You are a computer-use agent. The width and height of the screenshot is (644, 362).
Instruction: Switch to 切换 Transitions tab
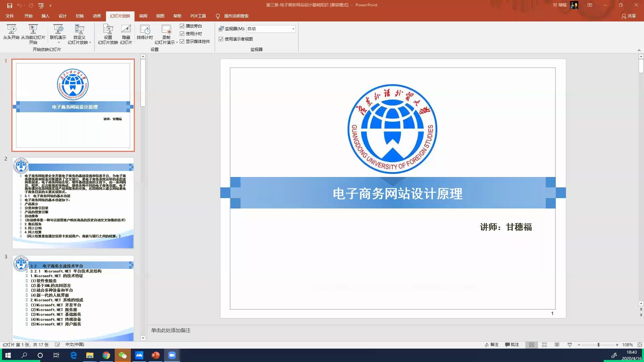tap(79, 16)
